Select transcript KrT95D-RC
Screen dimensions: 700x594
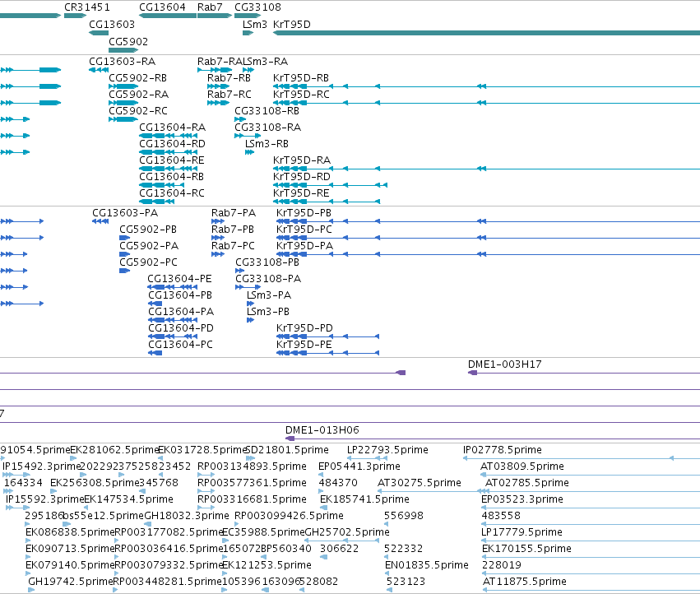pyautogui.click(x=301, y=95)
